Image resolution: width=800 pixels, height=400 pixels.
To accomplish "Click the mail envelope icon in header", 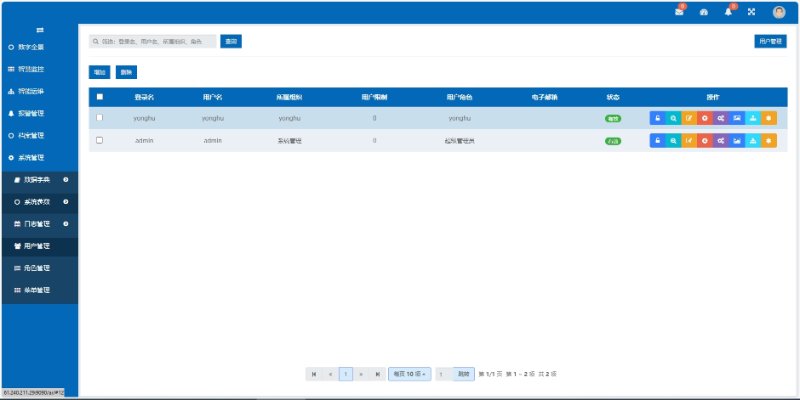I will [680, 12].
